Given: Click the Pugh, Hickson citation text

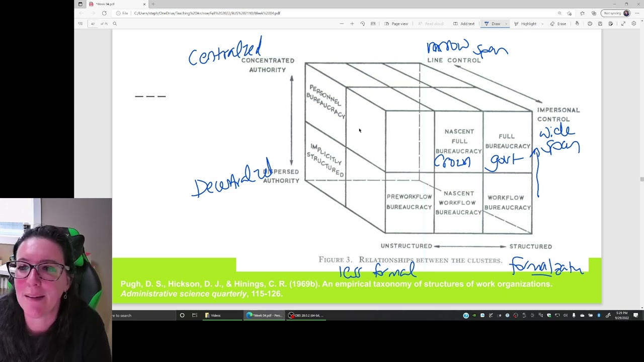Looking at the screenshot, I should pos(336,289).
